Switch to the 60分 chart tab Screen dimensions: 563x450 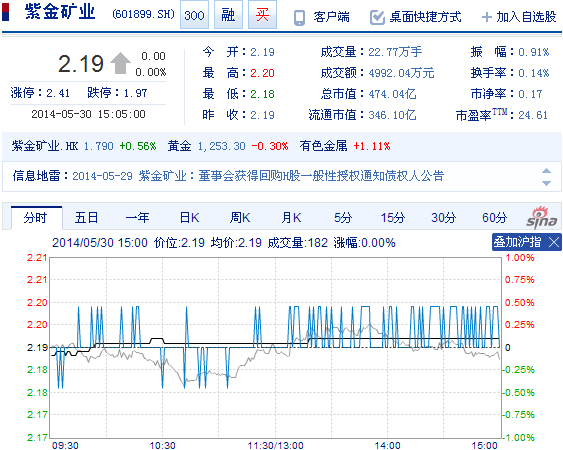point(494,218)
